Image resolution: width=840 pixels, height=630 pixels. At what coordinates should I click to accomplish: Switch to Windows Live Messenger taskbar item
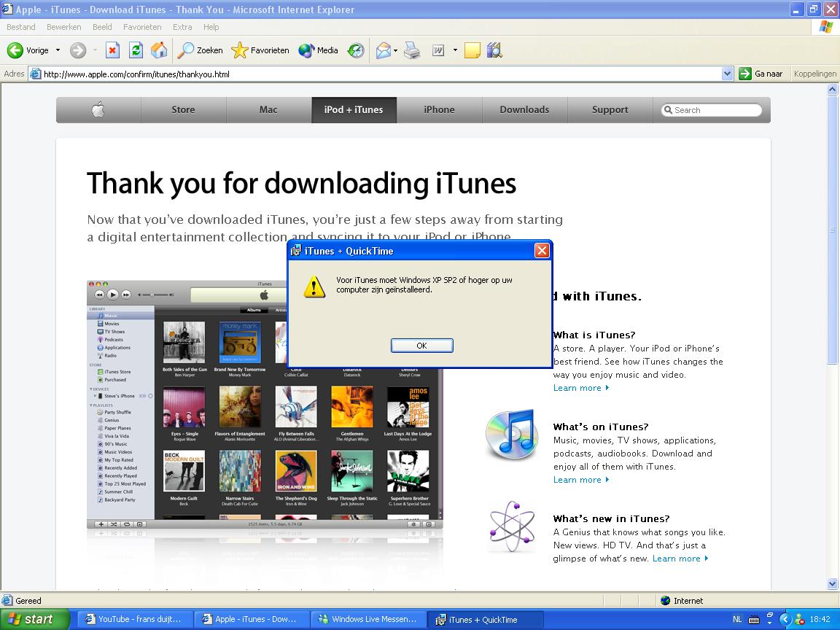click(x=368, y=619)
